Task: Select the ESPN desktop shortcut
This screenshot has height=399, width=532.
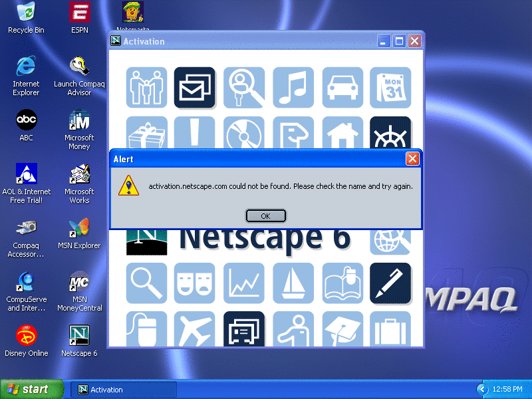Action: 79,18
